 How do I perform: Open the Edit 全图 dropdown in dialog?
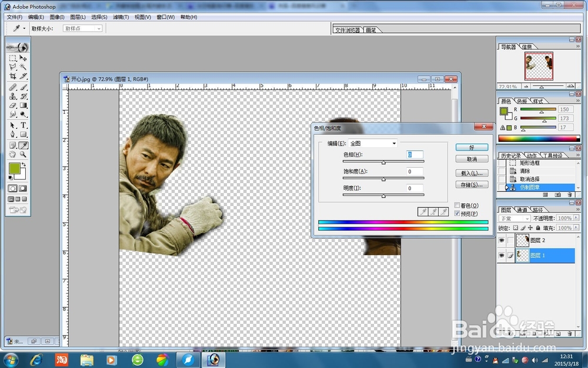(373, 144)
